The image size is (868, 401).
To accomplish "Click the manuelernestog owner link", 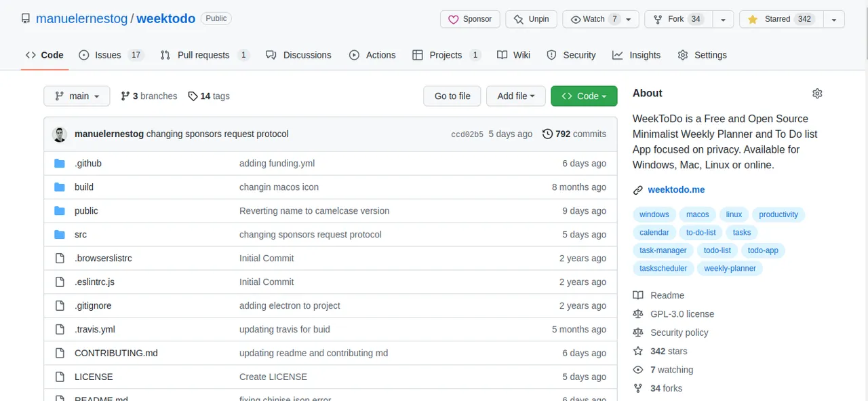I will tap(81, 19).
